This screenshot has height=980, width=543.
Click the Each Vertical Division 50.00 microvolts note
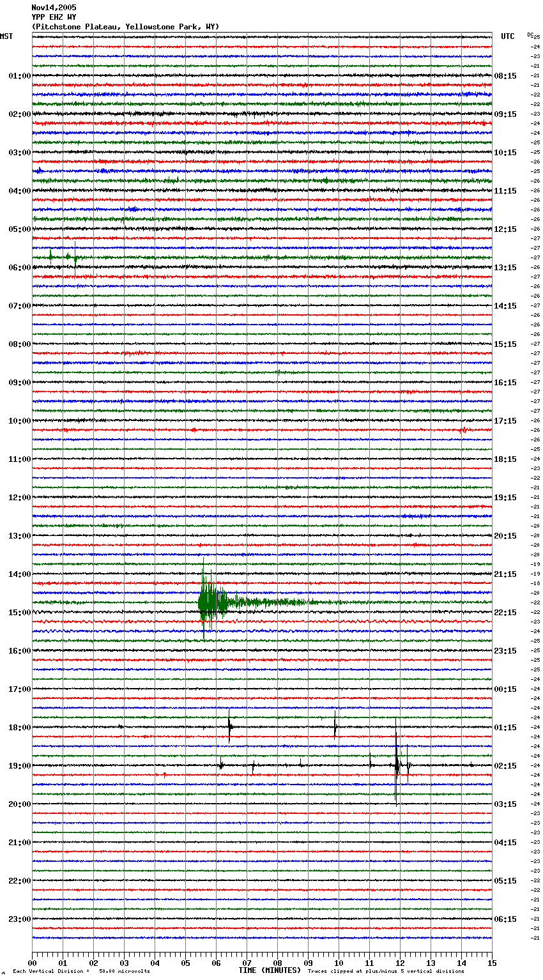click(x=81, y=971)
